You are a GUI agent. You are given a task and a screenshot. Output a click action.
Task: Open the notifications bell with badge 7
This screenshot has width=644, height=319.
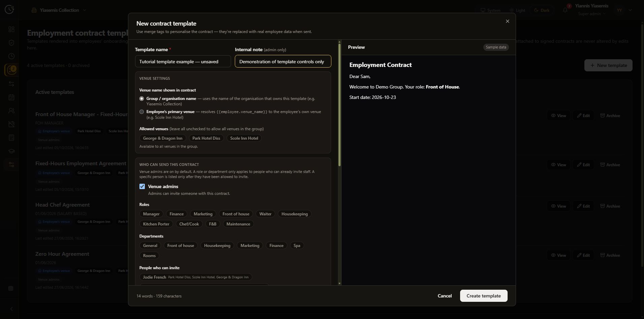tap(566, 10)
